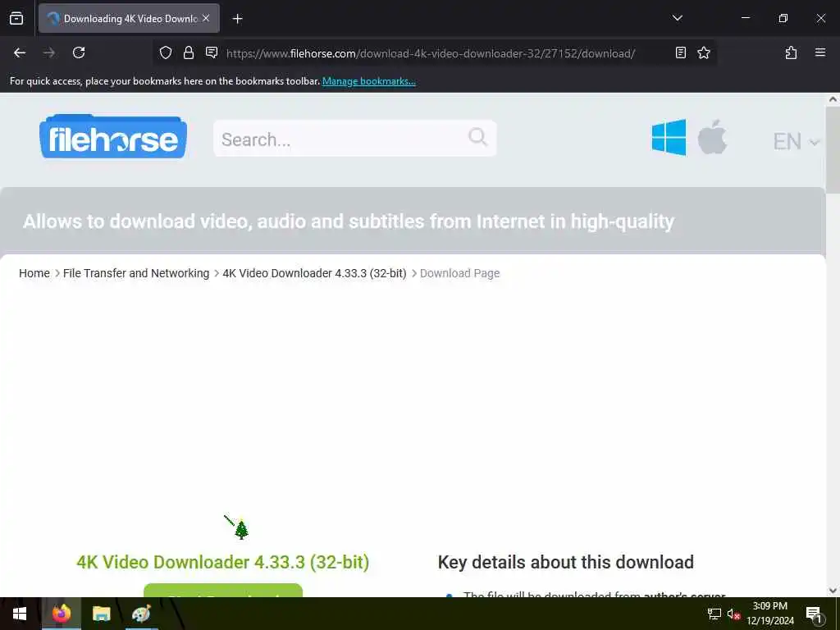Screen dimensions: 840x630
Task: Open a new browser tab
Action: [x=237, y=19]
